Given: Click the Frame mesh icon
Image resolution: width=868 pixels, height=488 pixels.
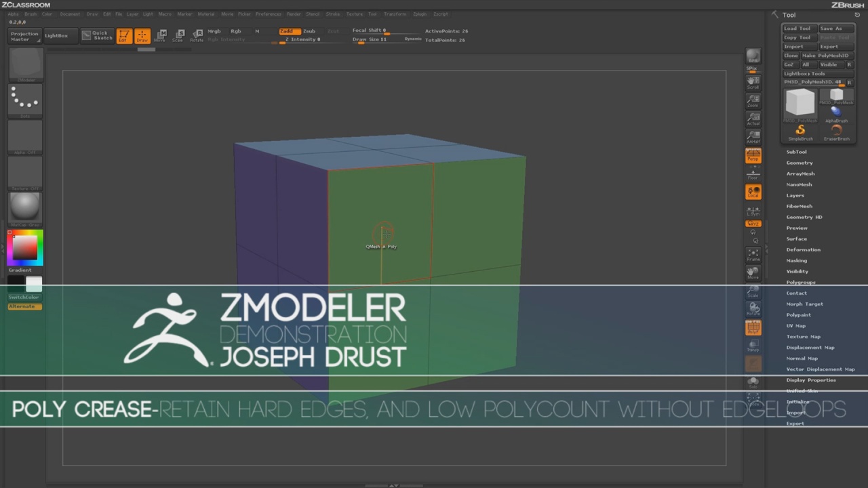Looking at the screenshot, I should coord(753,255).
